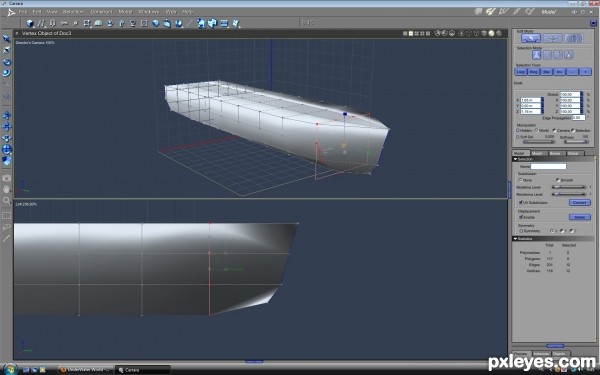Click the Name input field
600x375 pixels.
[548, 166]
